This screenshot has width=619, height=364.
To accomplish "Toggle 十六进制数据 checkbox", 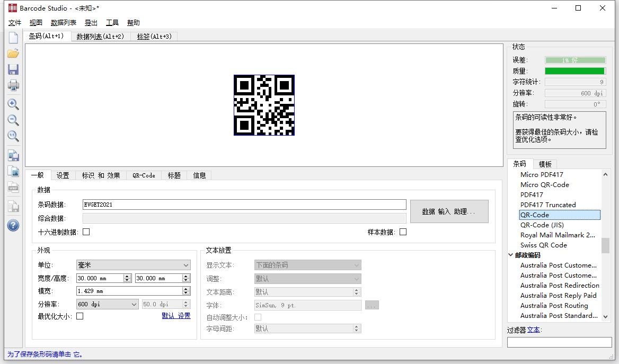I will pyautogui.click(x=86, y=232).
